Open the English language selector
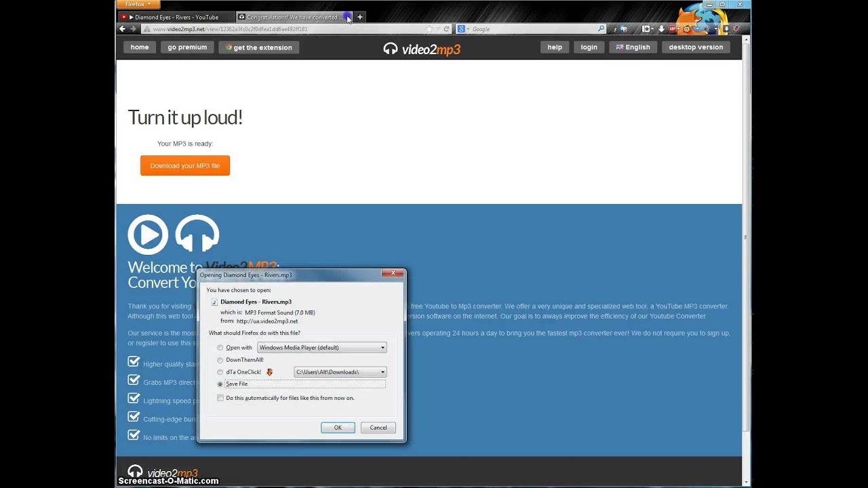This screenshot has height=488, width=868. 633,47
